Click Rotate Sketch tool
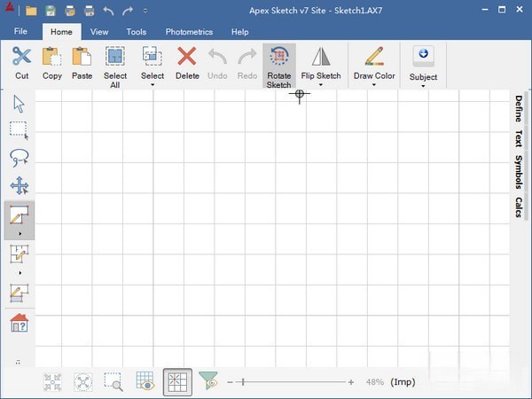Image resolution: width=532 pixels, height=399 pixels. pyautogui.click(x=279, y=66)
